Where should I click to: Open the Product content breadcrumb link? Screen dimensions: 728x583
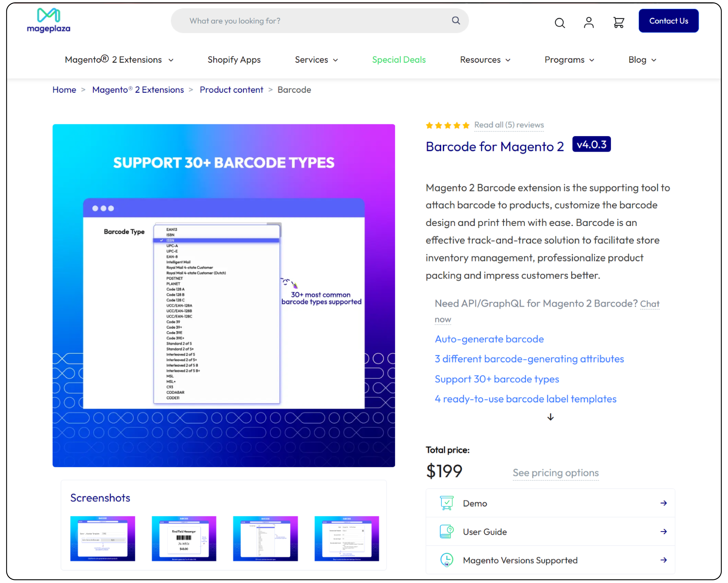point(231,90)
